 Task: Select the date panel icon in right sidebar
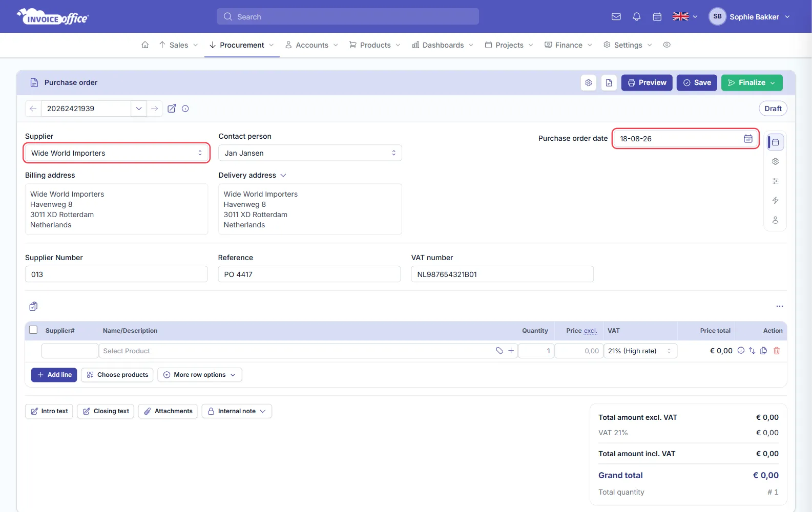pyautogui.click(x=776, y=142)
